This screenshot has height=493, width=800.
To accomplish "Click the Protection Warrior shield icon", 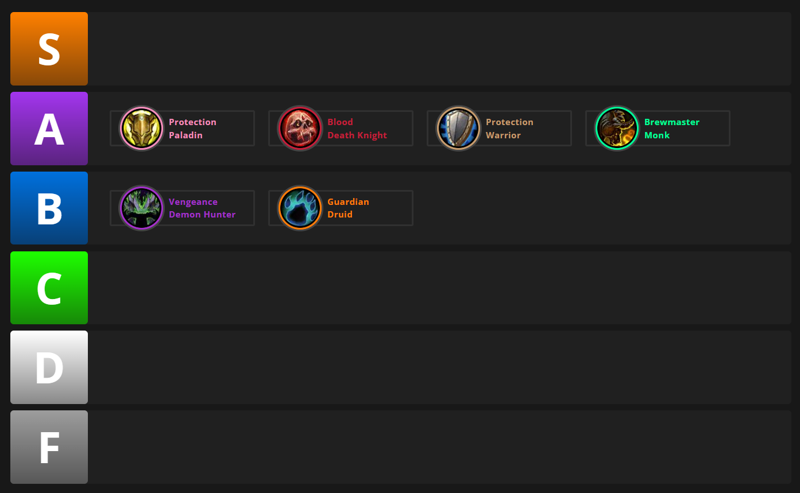I will [458, 128].
